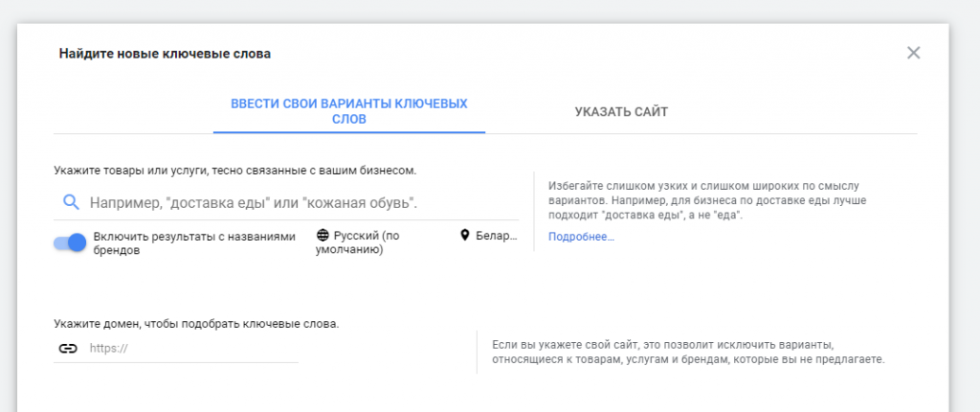
Task: Open the Подробнее link
Action: point(581,237)
